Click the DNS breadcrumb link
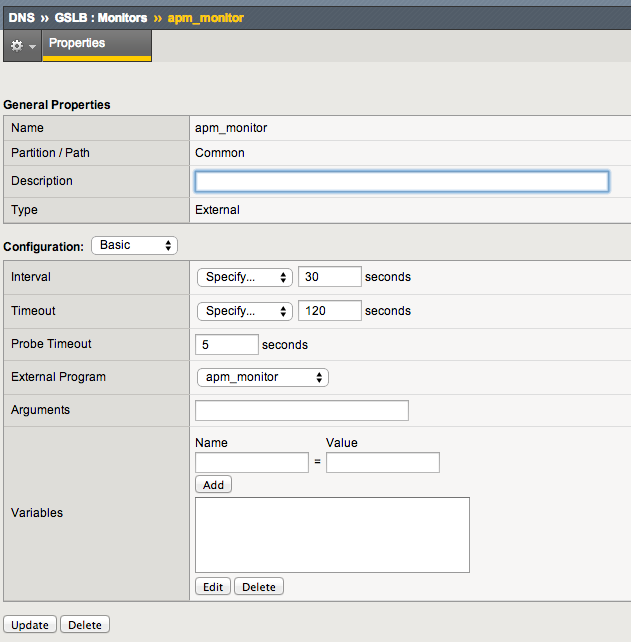The width and height of the screenshot is (631, 642). tap(21, 17)
